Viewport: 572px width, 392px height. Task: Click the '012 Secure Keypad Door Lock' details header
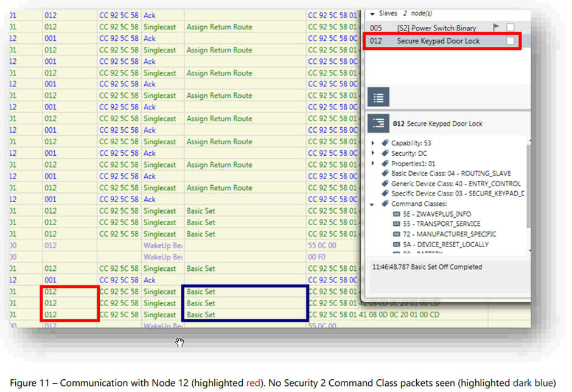click(x=438, y=124)
